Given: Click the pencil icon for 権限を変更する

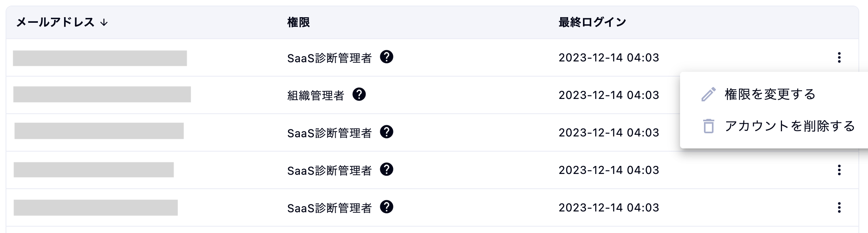Looking at the screenshot, I should tap(708, 95).
